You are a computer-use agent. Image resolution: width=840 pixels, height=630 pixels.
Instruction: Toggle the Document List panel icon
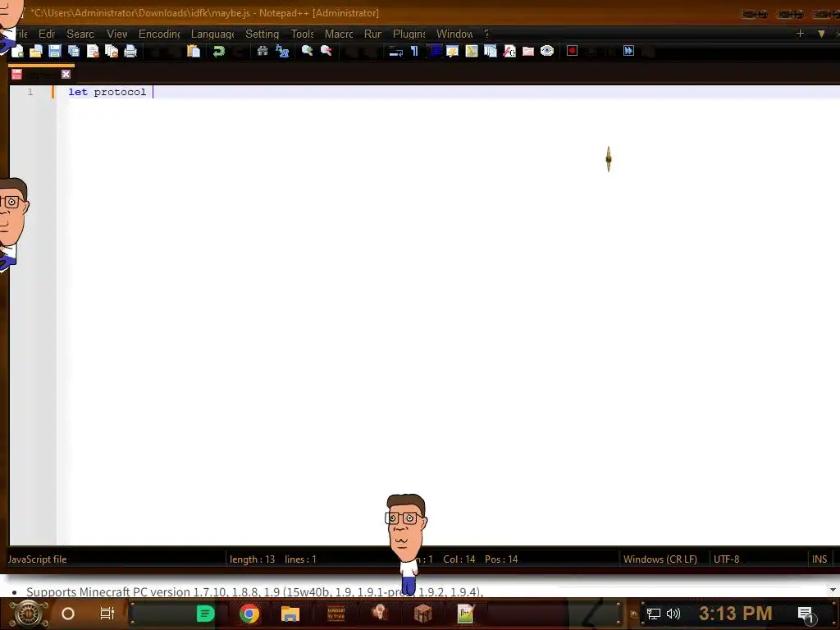pyautogui.click(x=491, y=51)
